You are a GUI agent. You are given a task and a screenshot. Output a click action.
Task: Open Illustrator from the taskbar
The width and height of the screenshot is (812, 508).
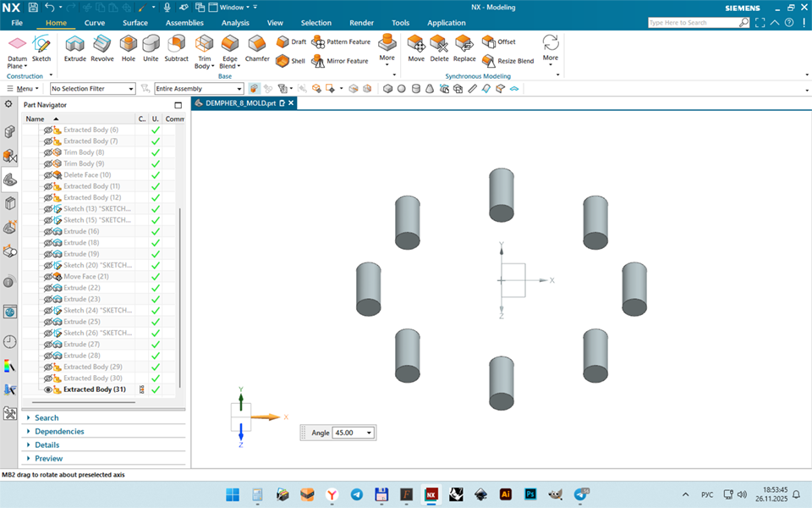pos(506,494)
